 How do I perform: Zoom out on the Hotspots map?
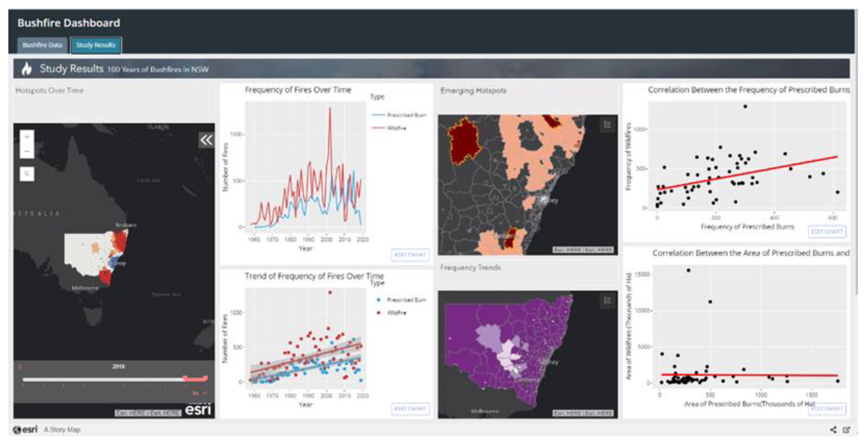[x=27, y=151]
